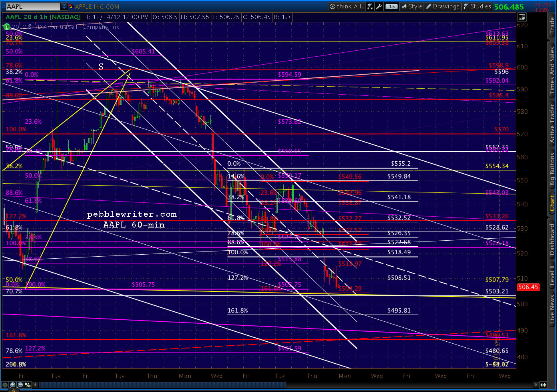Image resolution: width=557 pixels, height=392 pixels.
Task: Open the Dashboard side tab
Action: point(552,240)
